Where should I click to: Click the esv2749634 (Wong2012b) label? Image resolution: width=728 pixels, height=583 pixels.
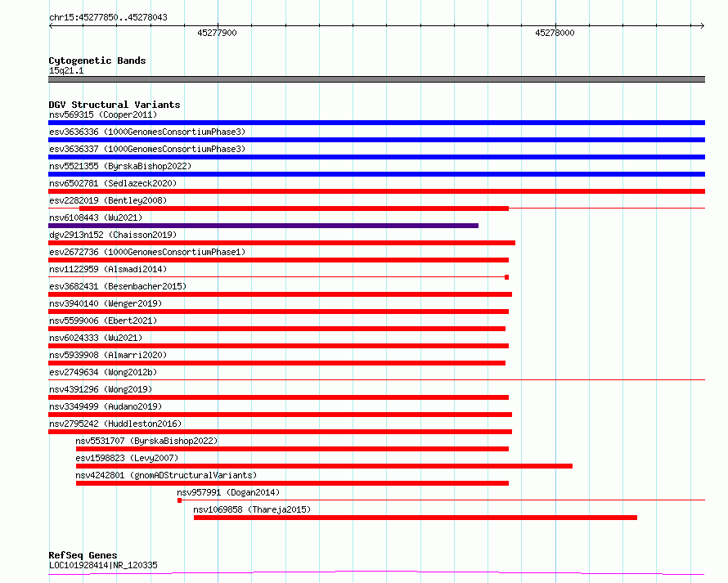(x=103, y=372)
